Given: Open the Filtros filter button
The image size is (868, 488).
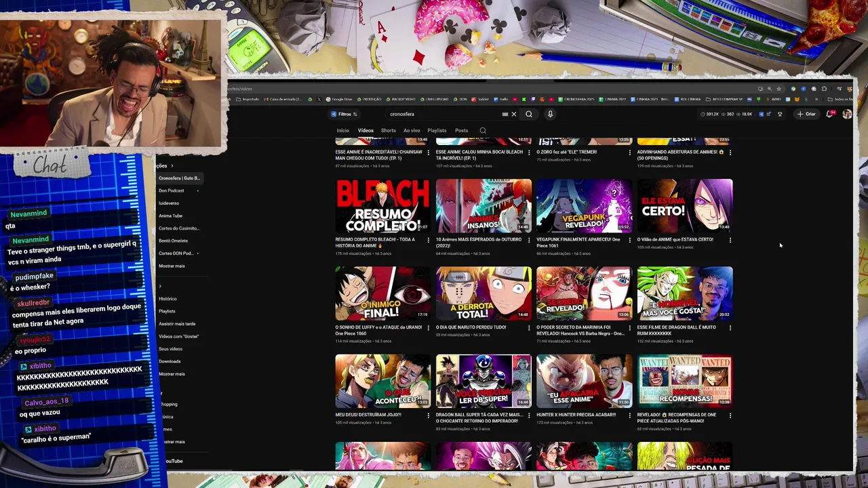Looking at the screenshot, I should coord(344,114).
